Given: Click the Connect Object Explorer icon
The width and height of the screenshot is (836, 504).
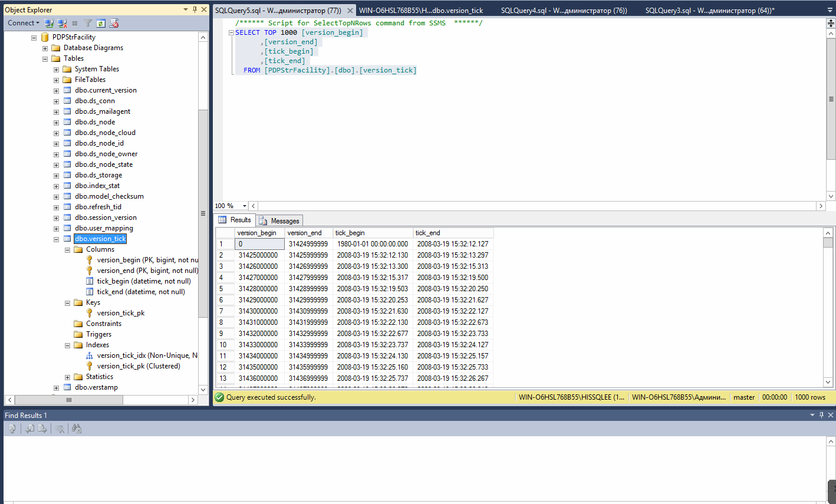Looking at the screenshot, I should 49,23.
